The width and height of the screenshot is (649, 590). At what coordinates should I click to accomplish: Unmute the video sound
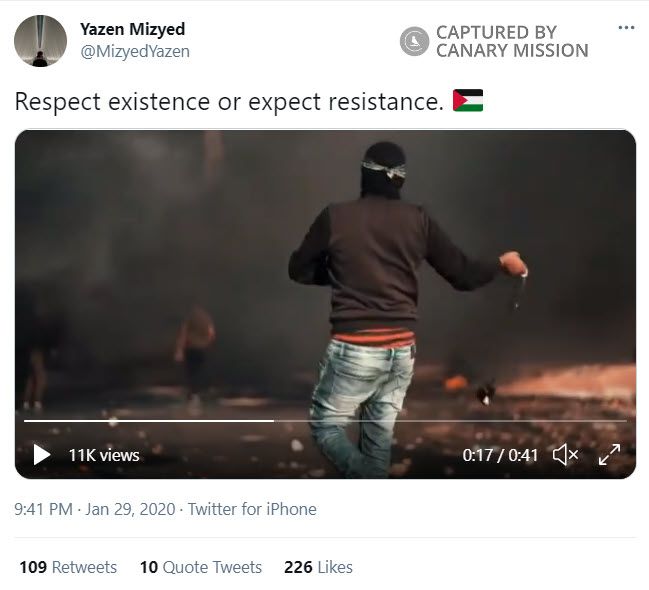click(x=565, y=455)
